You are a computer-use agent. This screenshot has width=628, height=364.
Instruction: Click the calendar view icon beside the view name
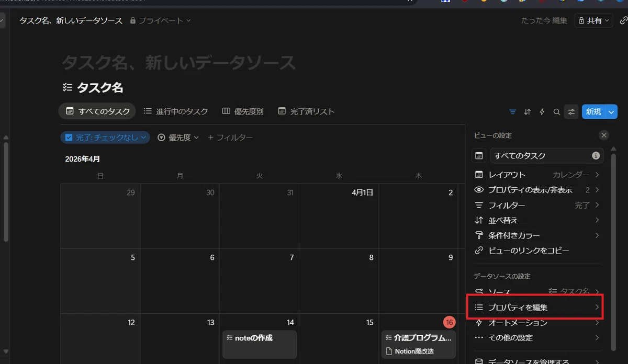(479, 156)
